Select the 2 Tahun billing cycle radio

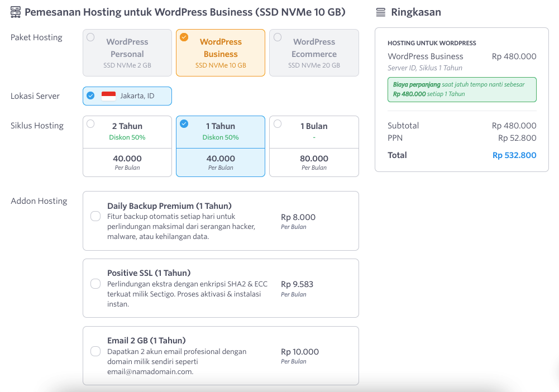coord(90,123)
